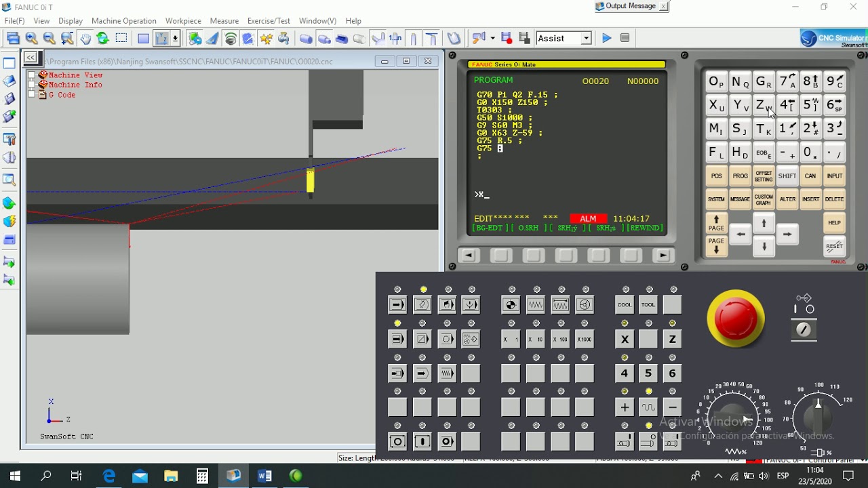Select the X 1 increment key

511,339
